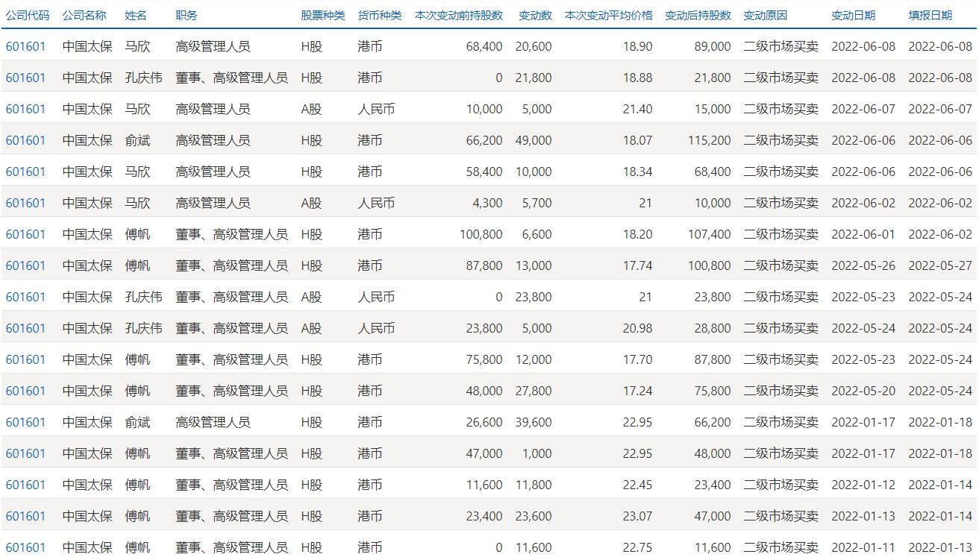The image size is (979, 560).
Task: Click the 变动原因 column header
Action: tap(765, 15)
